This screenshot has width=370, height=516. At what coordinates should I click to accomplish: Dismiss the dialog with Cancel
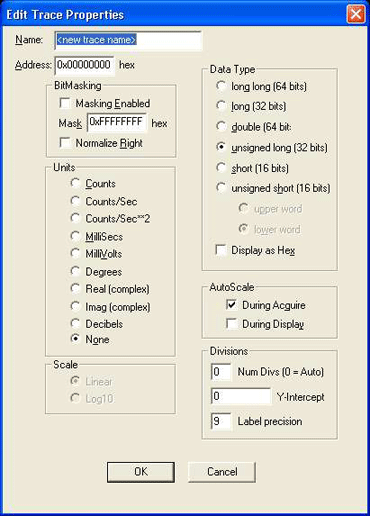[222, 472]
